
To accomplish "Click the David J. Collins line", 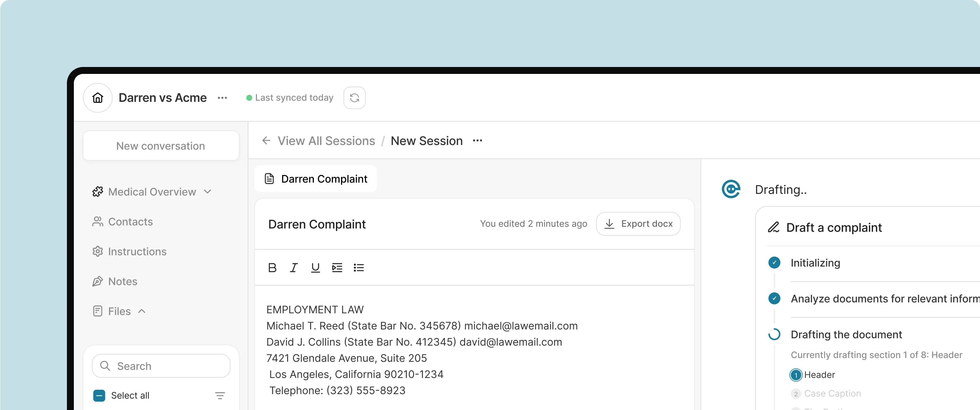I will (x=414, y=342).
